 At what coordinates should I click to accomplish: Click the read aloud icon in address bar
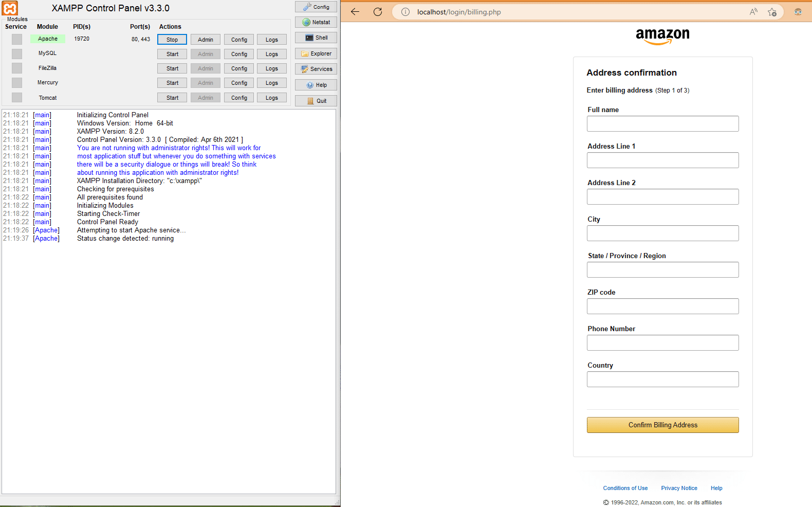coord(753,12)
